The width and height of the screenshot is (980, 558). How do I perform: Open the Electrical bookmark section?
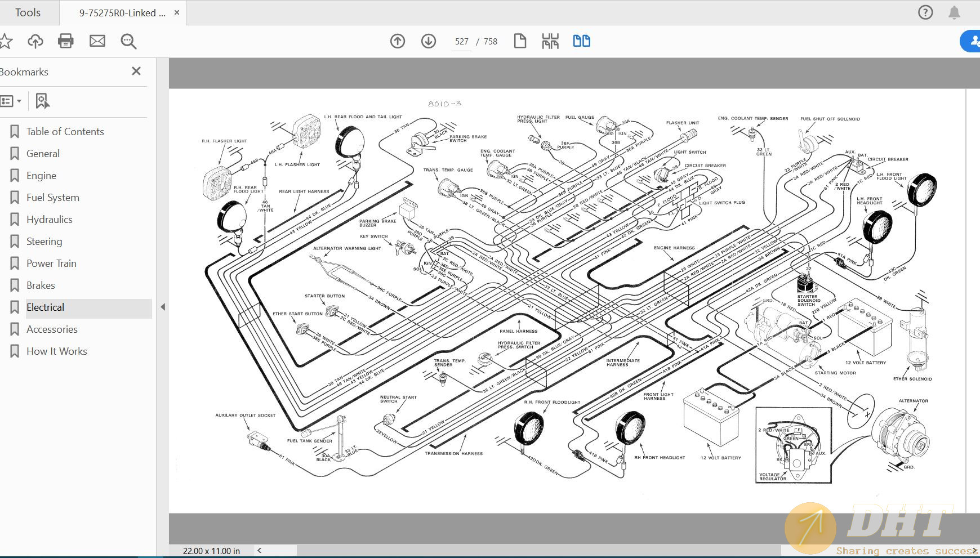(x=45, y=307)
